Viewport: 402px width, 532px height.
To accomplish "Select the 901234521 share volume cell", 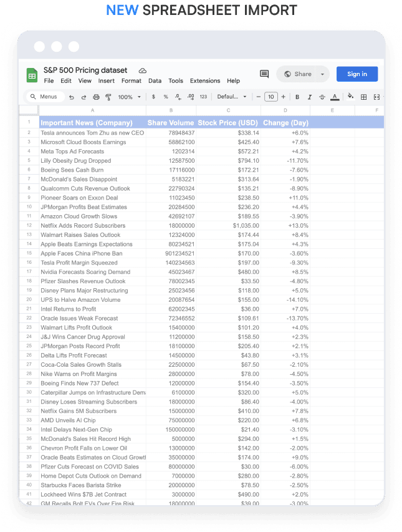I will [x=171, y=253].
